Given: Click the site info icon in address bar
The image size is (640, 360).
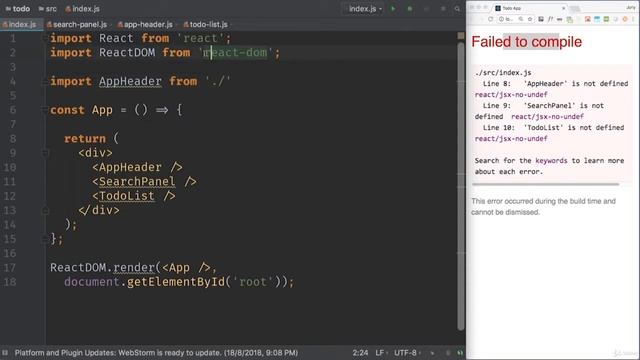Looking at the screenshot, I should 502,19.
